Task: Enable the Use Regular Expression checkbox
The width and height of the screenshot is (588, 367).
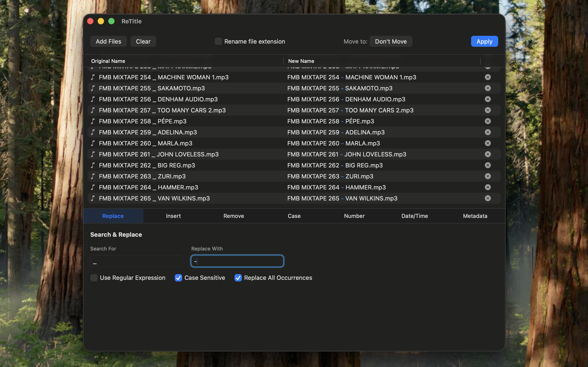Action: 94,278
